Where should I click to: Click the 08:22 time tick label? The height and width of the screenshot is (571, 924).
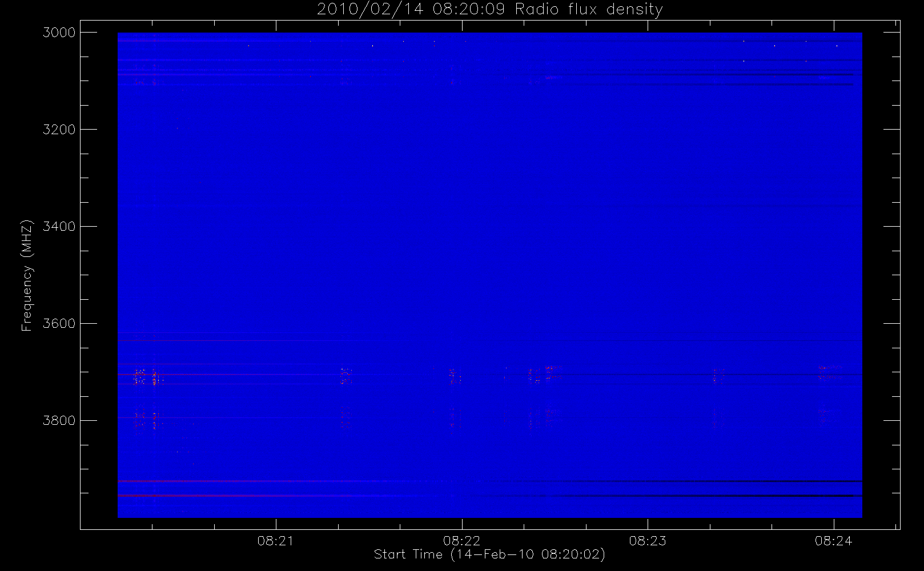(462, 541)
